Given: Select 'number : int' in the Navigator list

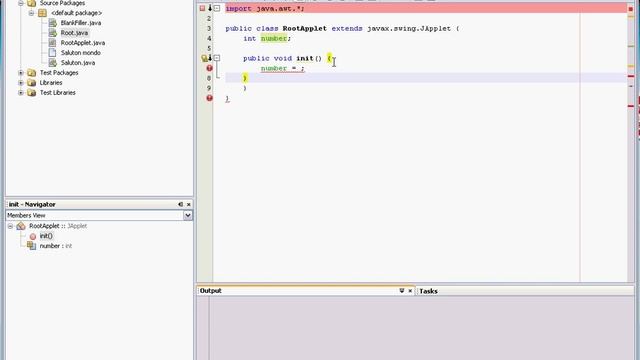Looking at the screenshot, I should point(56,246).
